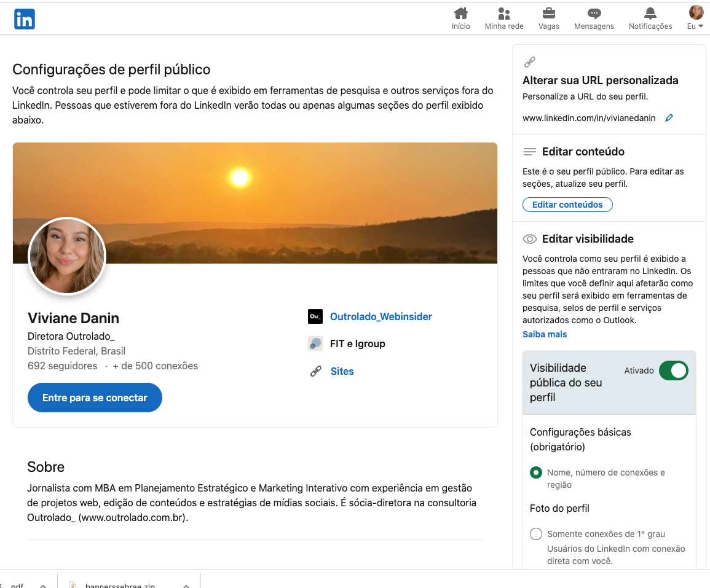The width and height of the screenshot is (710, 588).
Task: Select the Sites chain link icon
Action: [315, 371]
